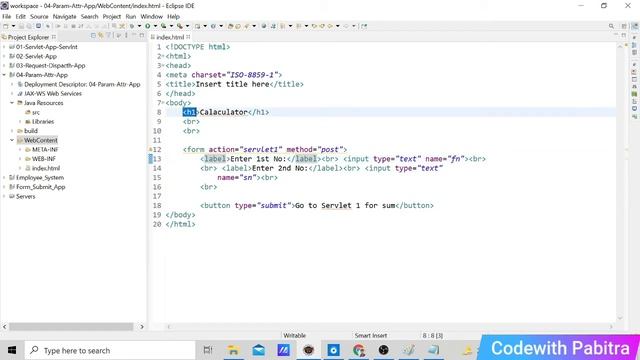Click the Save All toolbar icon
The image size is (640, 360).
pyautogui.click(x=29, y=26)
